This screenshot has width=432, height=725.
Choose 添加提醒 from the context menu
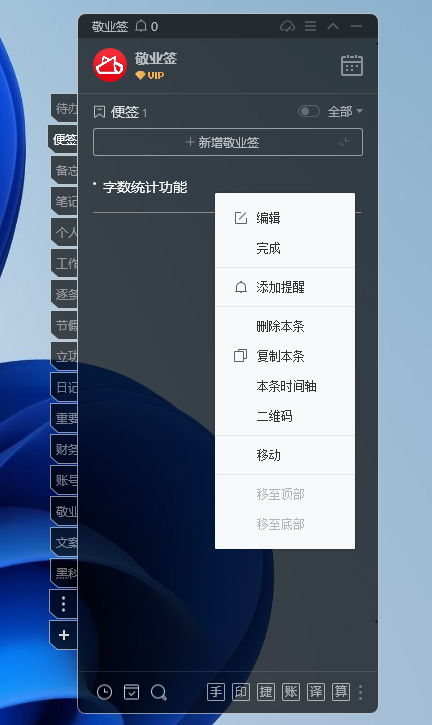point(285,287)
